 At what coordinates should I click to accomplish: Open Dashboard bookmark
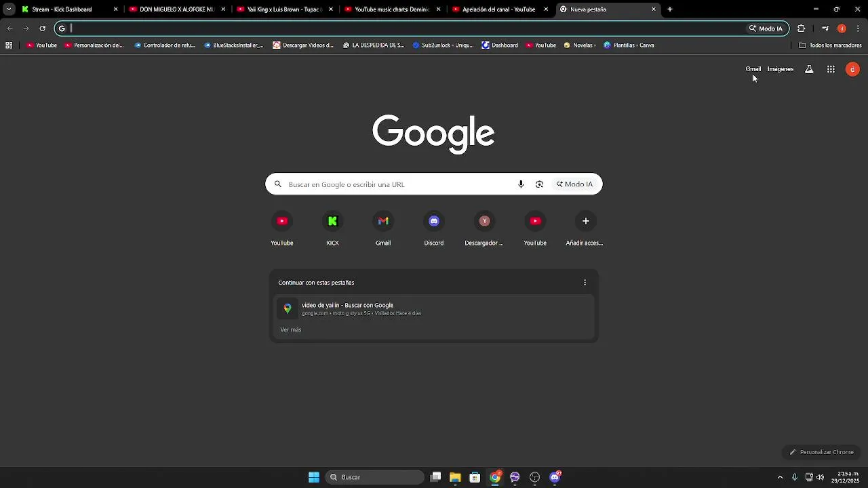500,45
